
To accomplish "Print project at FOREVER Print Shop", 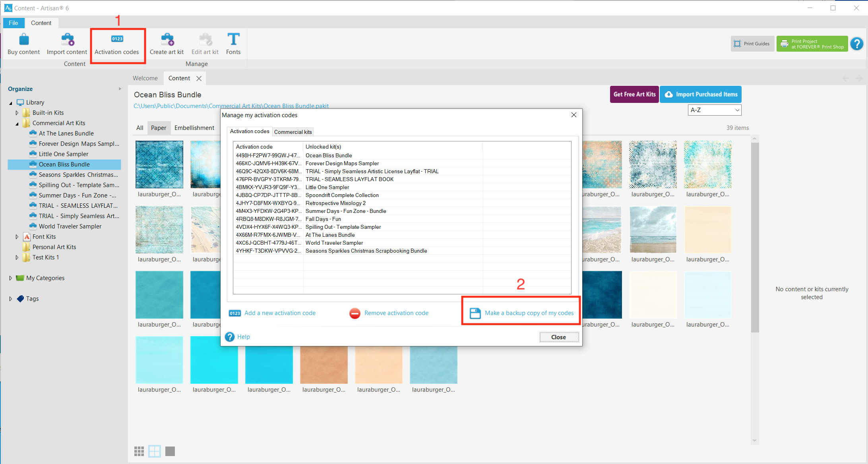I will coord(812,44).
